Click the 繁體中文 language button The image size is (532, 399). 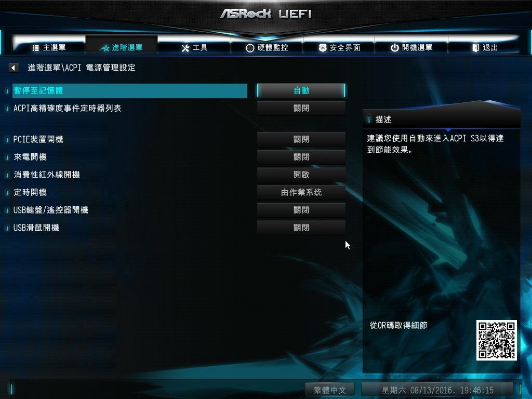tap(330, 390)
